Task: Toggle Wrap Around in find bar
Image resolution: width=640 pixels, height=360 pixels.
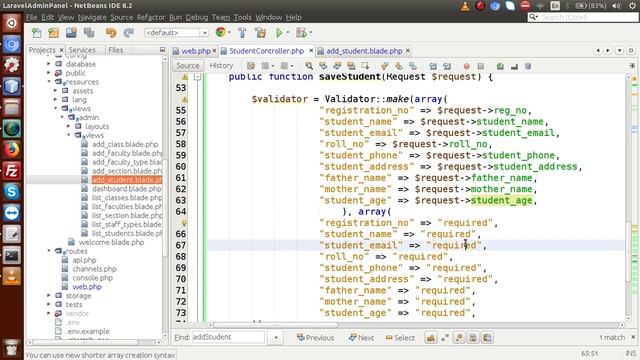Action: [x=487, y=338]
